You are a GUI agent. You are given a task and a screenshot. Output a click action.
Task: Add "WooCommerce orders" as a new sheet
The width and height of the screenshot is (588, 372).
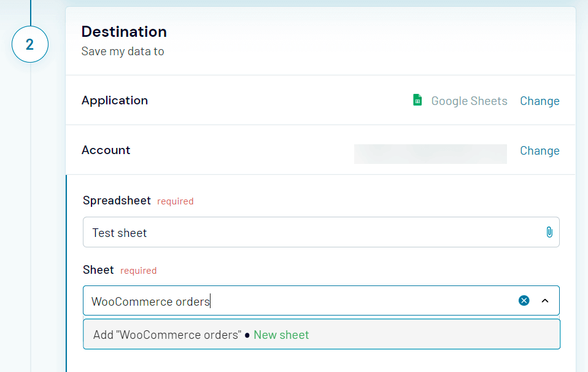click(322, 334)
